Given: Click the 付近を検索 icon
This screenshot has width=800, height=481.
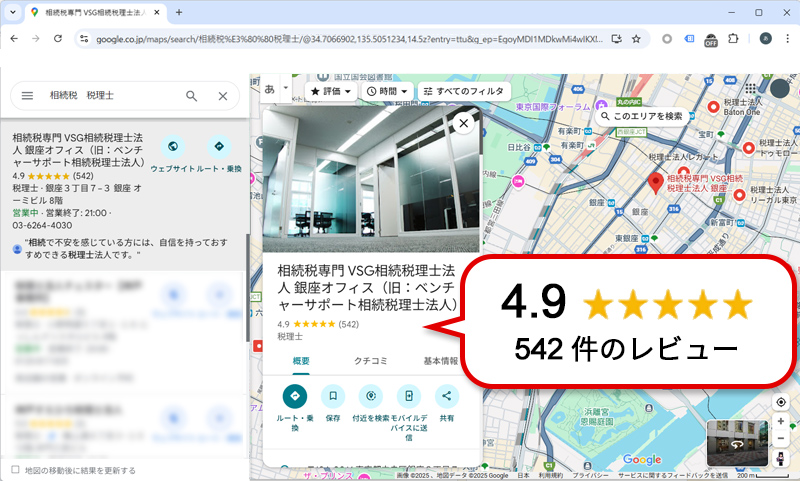Looking at the screenshot, I should (x=371, y=396).
